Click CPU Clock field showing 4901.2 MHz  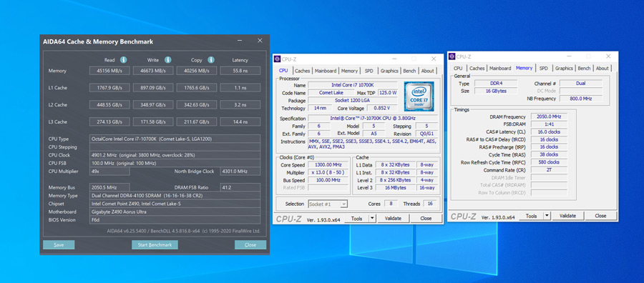click(175, 155)
